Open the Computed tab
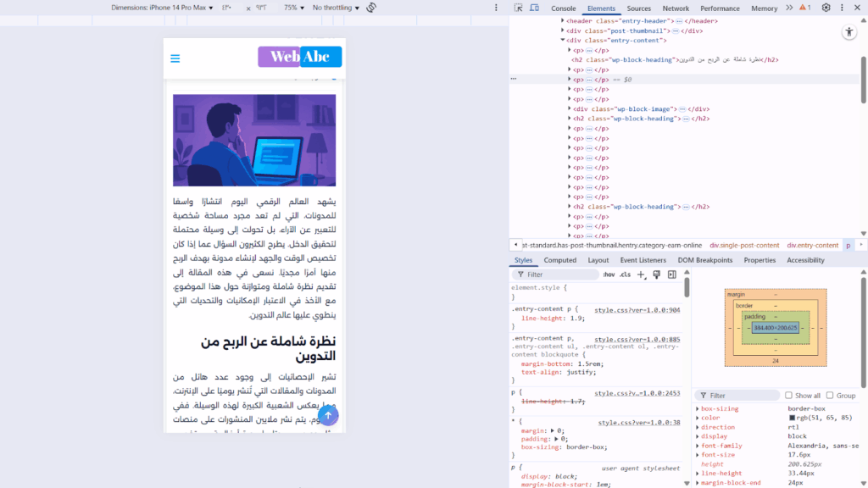This screenshot has width=868, height=488. coord(559,260)
